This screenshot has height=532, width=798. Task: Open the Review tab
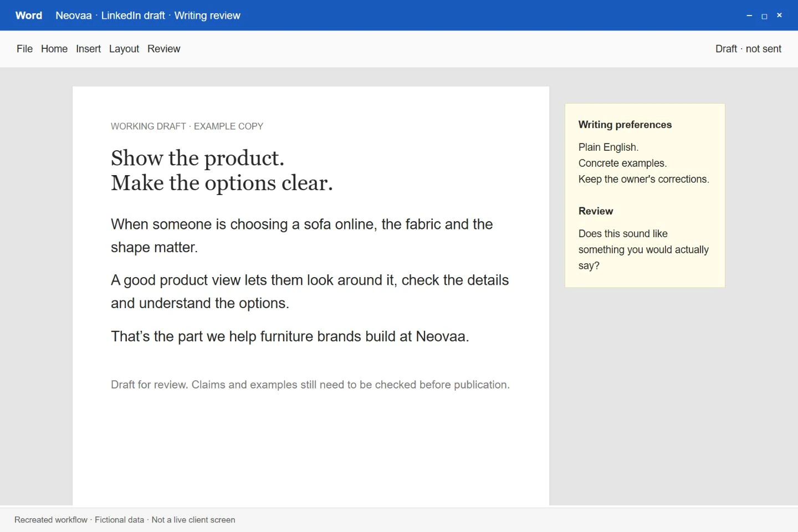[x=163, y=49]
